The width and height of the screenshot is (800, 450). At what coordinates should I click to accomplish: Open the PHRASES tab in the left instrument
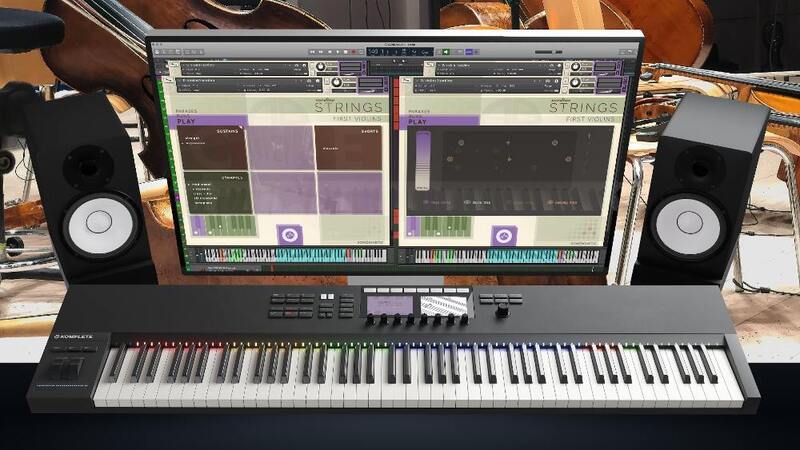pos(186,111)
